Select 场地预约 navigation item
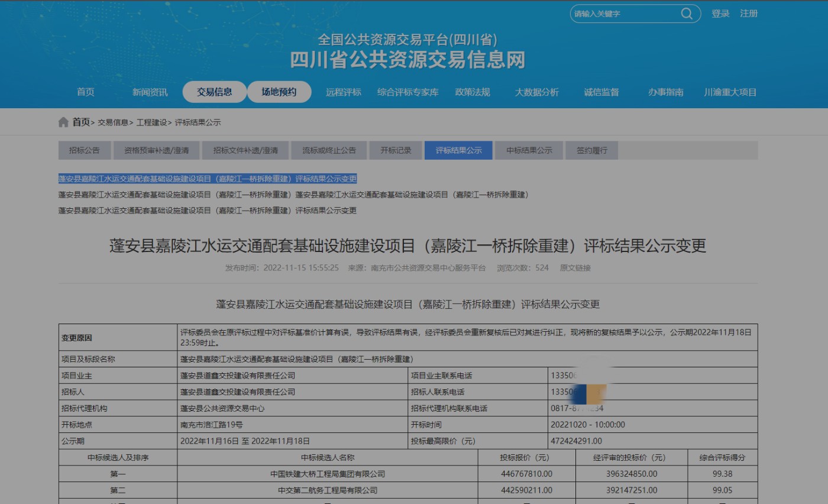The width and height of the screenshot is (828, 504). point(279,92)
